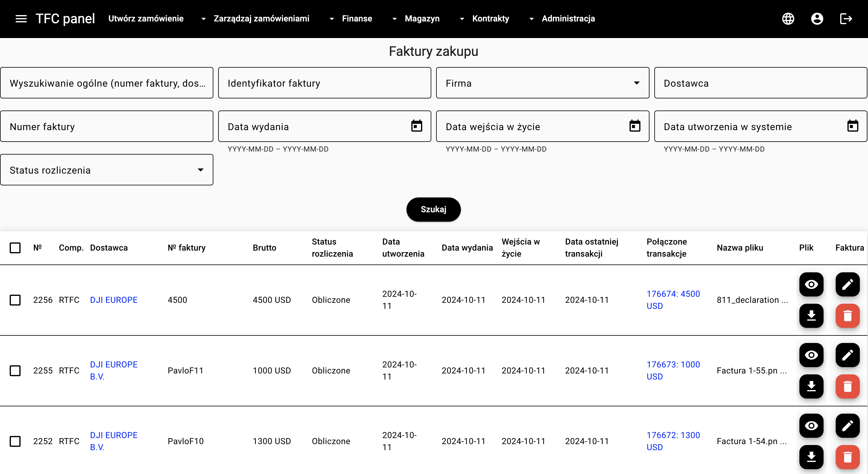Image resolution: width=868 pixels, height=474 pixels.
Task: Edit invoice 2252 with the pencil icon
Action: [847, 426]
